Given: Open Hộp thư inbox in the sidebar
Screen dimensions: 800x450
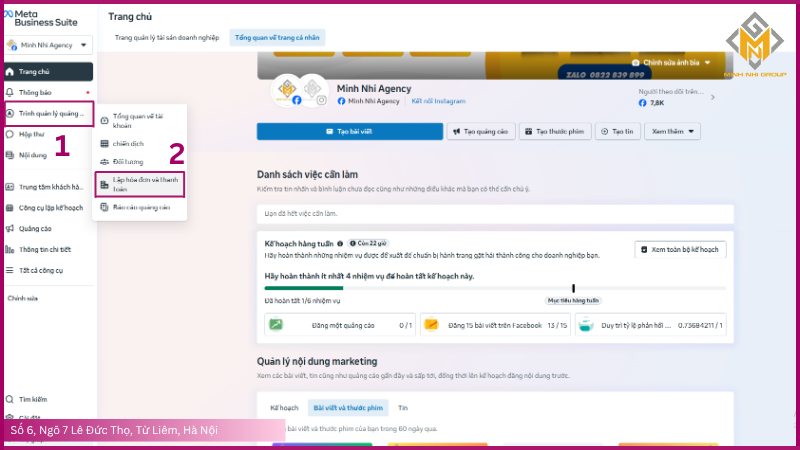Looking at the screenshot, I should [x=10, y=133].
